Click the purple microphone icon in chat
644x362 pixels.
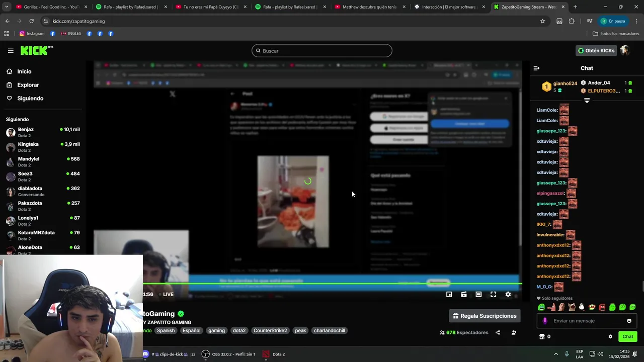[x=545, y=321]
